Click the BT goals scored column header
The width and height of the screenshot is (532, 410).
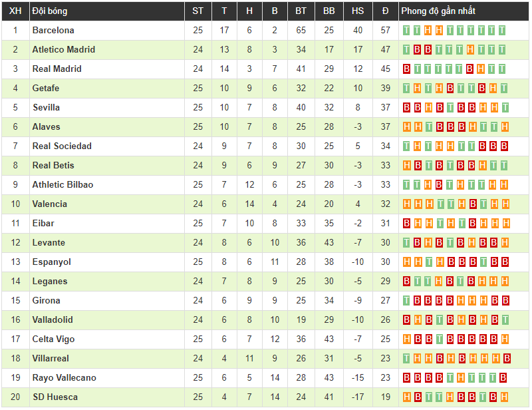pos(301,11)
